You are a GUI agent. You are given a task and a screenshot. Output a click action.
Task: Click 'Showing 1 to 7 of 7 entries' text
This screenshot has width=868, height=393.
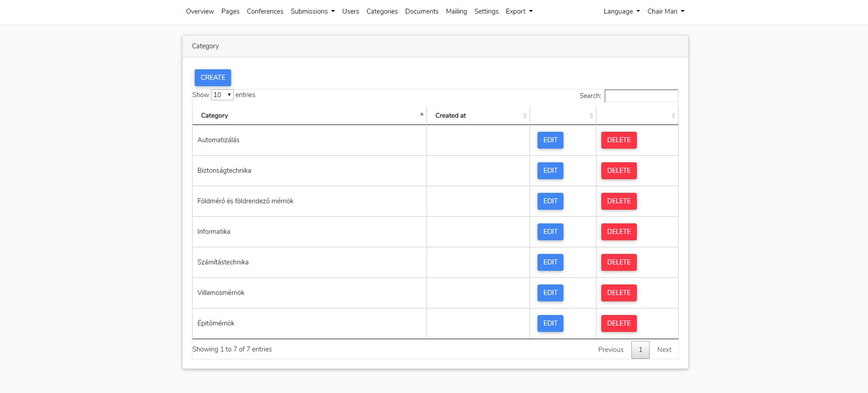(232, 349)
